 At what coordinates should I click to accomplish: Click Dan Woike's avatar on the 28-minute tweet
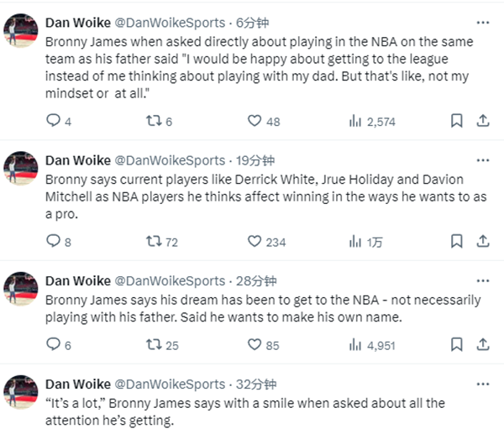point(21,289)
